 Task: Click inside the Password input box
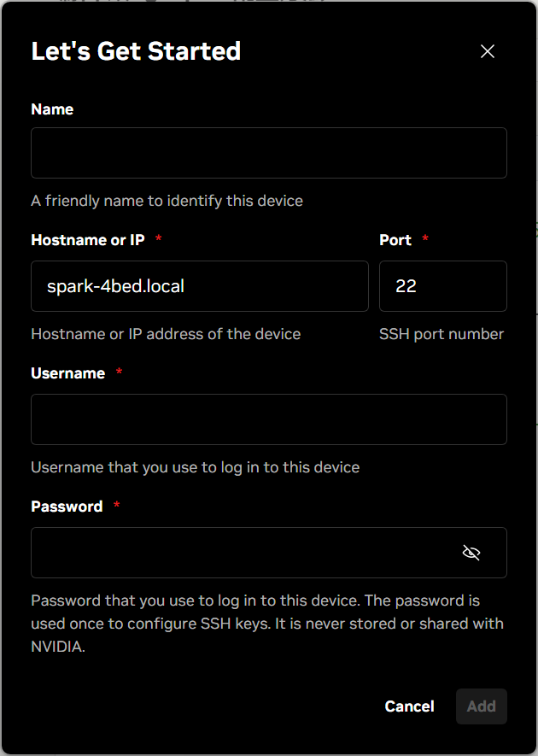269,553
